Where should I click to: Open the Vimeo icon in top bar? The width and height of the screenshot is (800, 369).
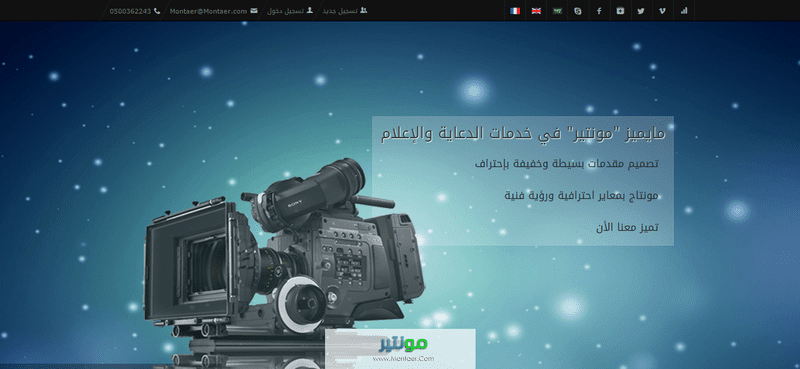pyautogui.click(x=662, y=11)
